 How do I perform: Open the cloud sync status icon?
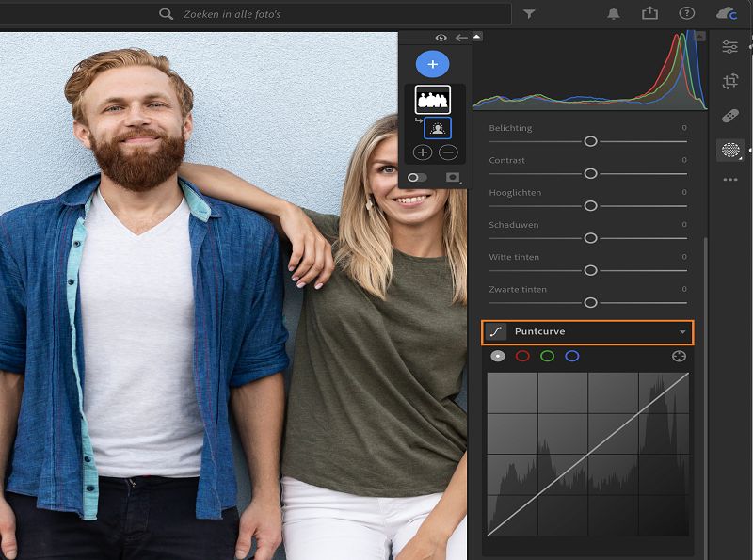coord(726,14)
